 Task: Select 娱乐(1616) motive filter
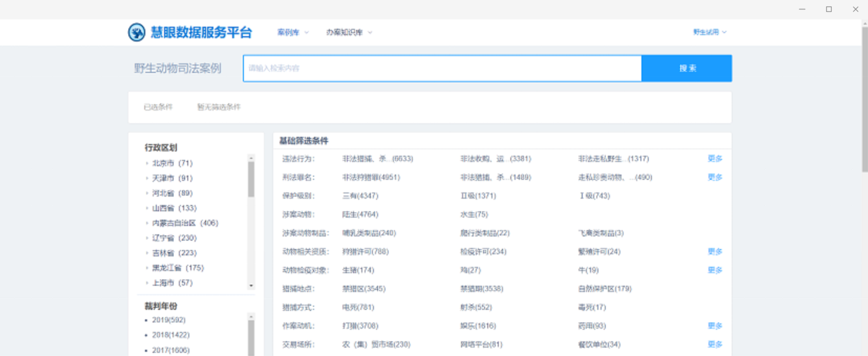(x=478, y=326)
